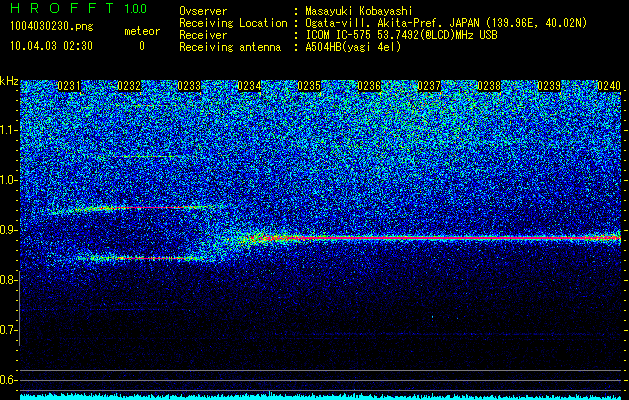Click the 1.0 frequency axis label
The width and height of the screenshot is (629, 400).
9,180
